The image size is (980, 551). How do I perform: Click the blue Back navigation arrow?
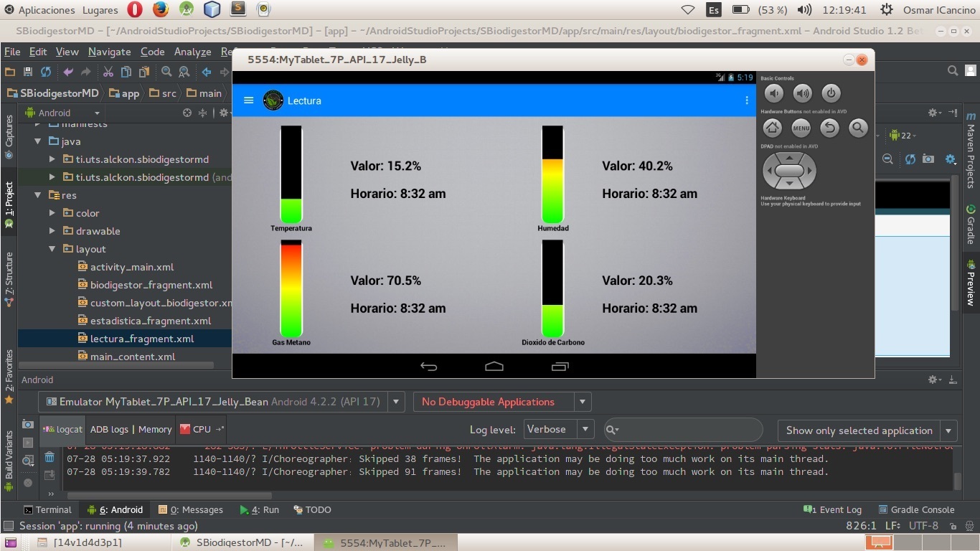[207, 72]
